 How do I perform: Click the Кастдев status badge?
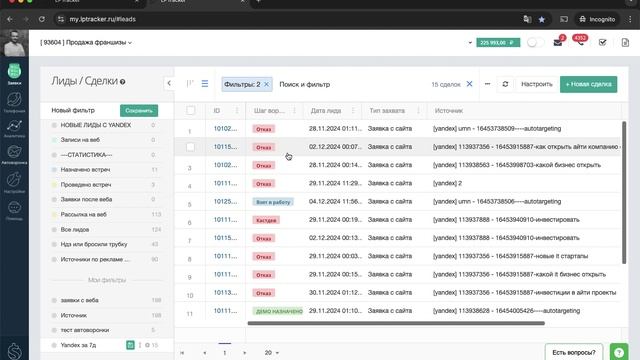point(266,220)
